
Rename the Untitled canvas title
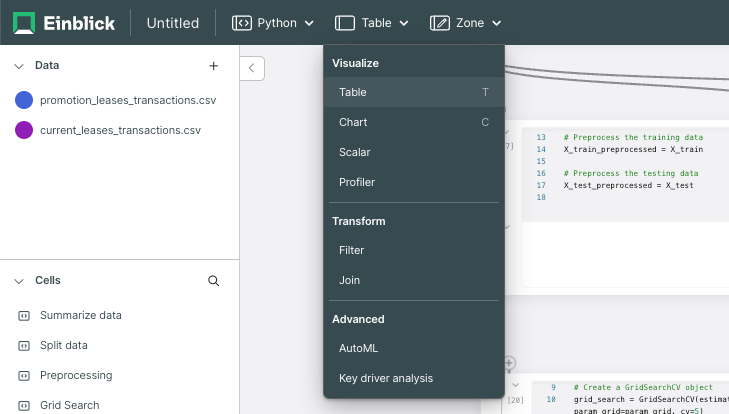click(x=173, y=23)
